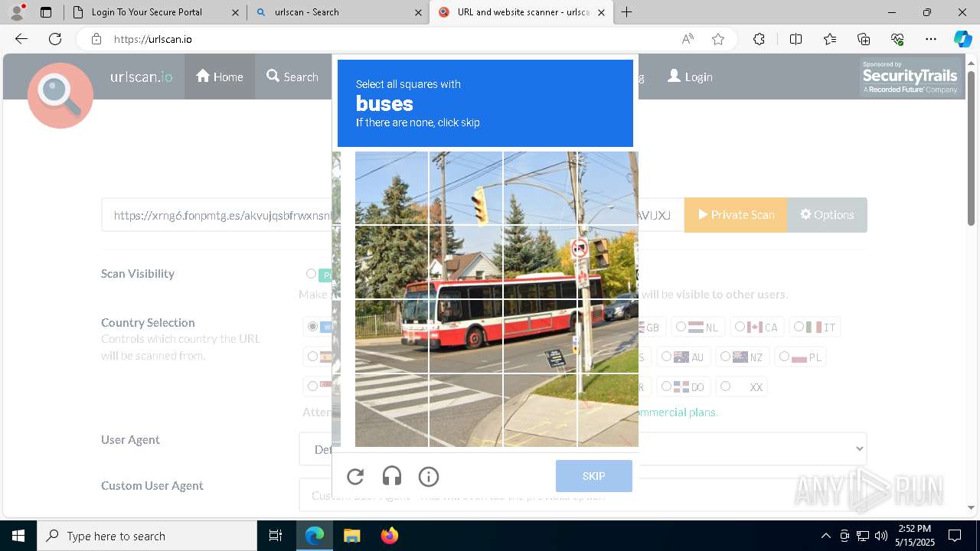Add page to favorites star

718,39
